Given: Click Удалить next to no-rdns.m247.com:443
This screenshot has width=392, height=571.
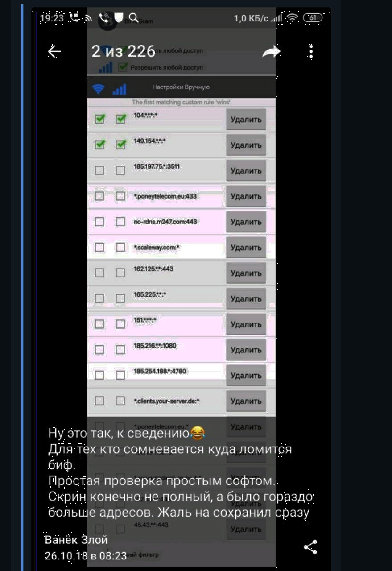Looking at the screenshot, I should click(246, 222).
